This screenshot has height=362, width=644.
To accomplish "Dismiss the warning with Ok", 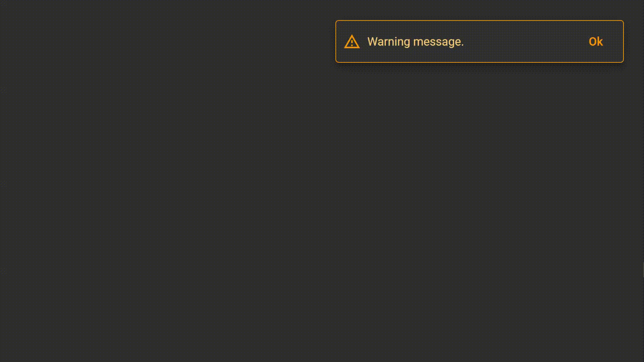I will click(x=596, y=41).
